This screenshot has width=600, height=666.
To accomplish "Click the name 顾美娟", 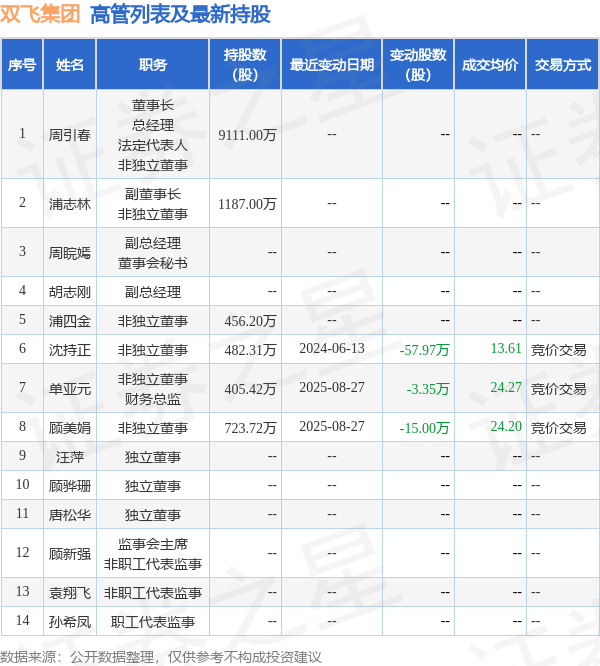I will (70, 428).
